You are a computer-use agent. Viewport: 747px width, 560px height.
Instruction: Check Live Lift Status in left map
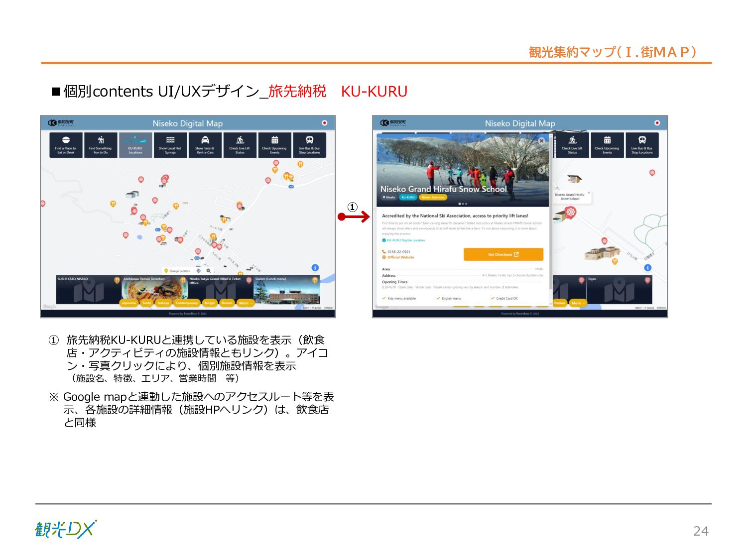coord(240,145)
